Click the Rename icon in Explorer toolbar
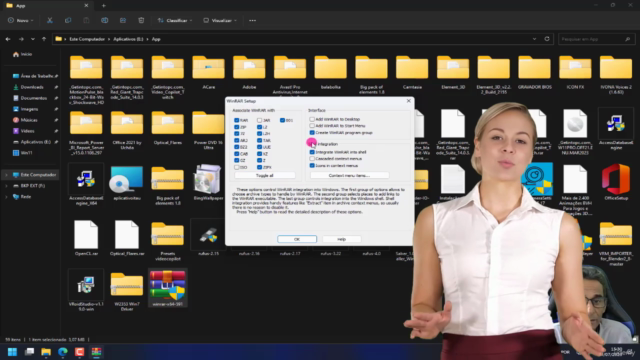The height and width of the screenshot is (360, 640). 104,20
